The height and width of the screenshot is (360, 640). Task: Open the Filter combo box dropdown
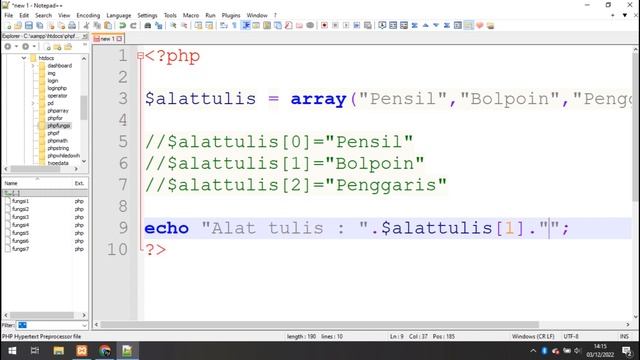coord(84,325)
